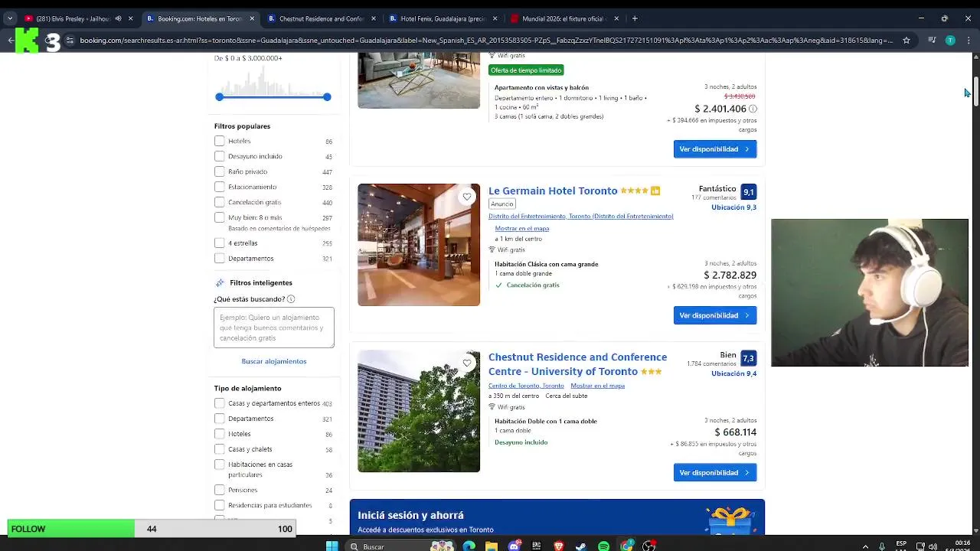This screenshot has width=980, height=551.
Task: Bookmark this page with the star icon
Action: pyautogui.click(x=906, y=41)
